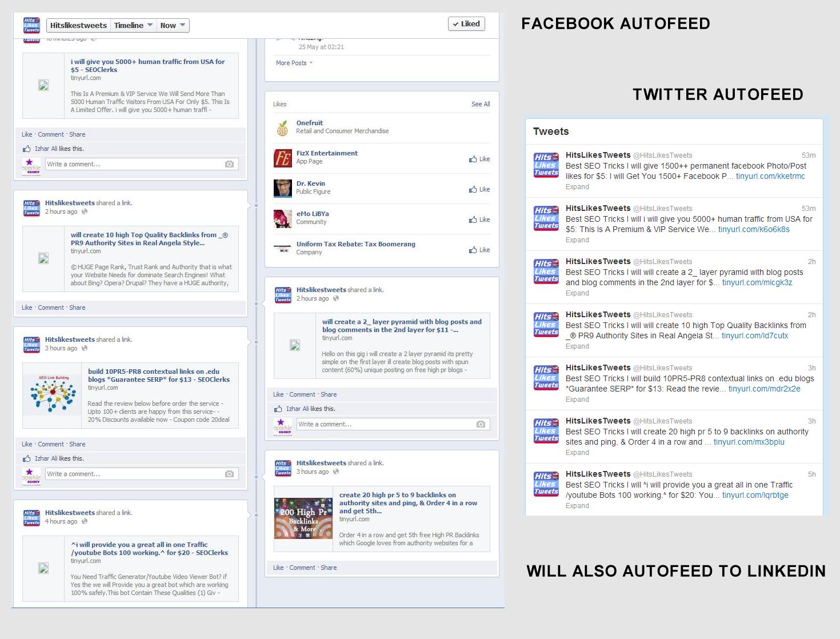Screen dimensions: 840x639
Task: Click Sparkle avatar beside the .edu post comment box
Action: (31, 476)
